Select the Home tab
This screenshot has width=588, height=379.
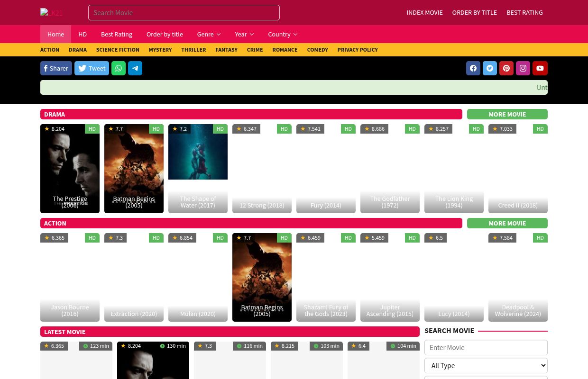pos(55,34)
